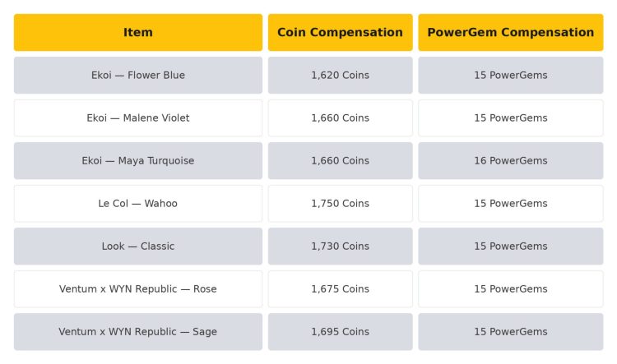
Task: Click the Sage row's 15 PowerGems cell
Action: click(511, 332)
